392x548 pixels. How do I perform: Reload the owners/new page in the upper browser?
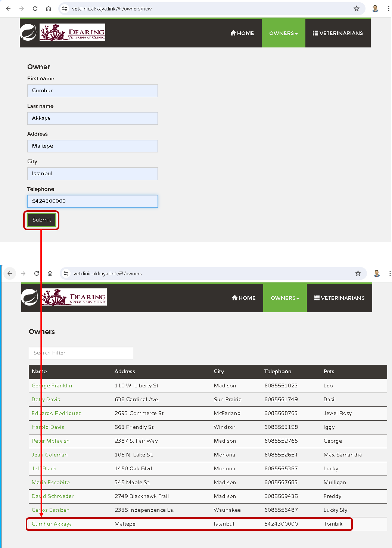(35, 9)
